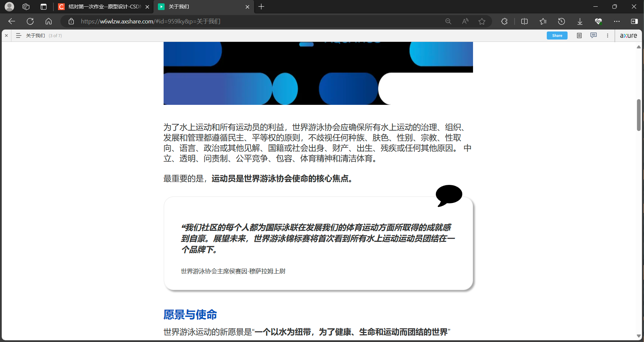
Task: Open the Axure pages list menu
Action: click(18, 36)
